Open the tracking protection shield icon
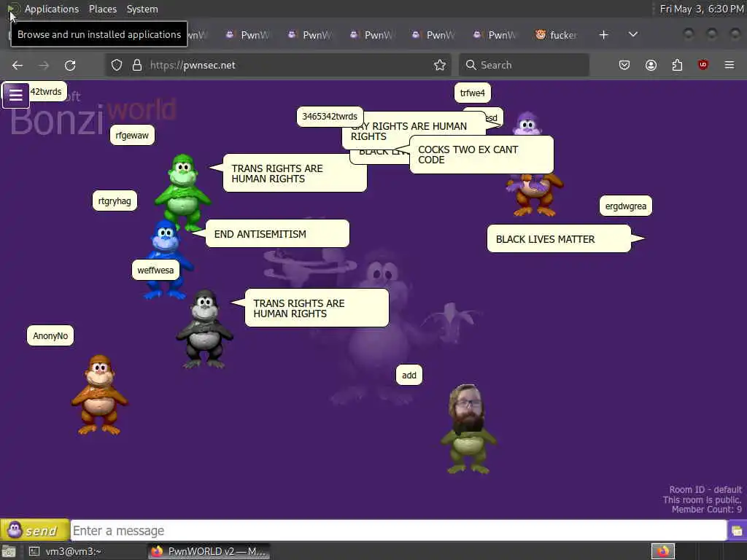This screenshot has height=560, width=747. click(x=117, y=65)
